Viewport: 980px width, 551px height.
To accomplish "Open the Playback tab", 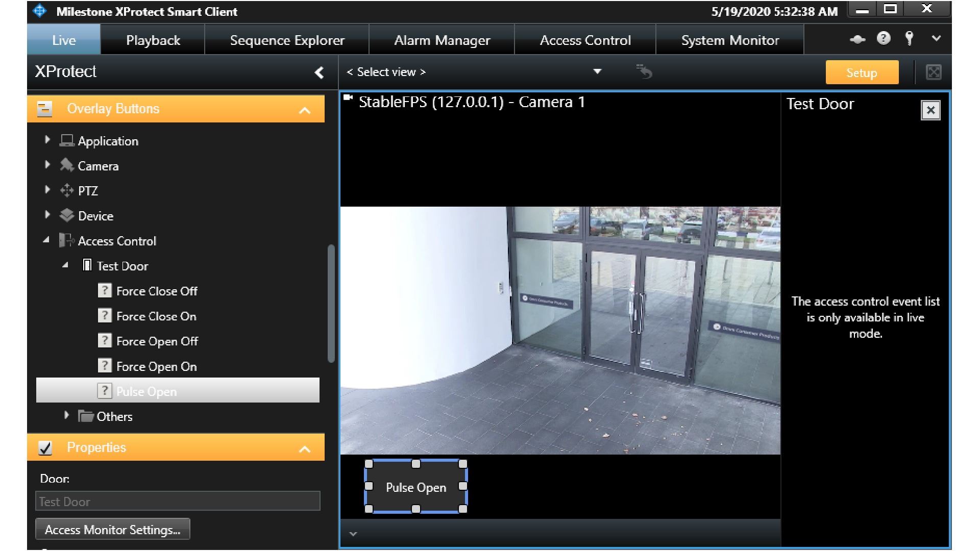I will (x=153, y=40).
